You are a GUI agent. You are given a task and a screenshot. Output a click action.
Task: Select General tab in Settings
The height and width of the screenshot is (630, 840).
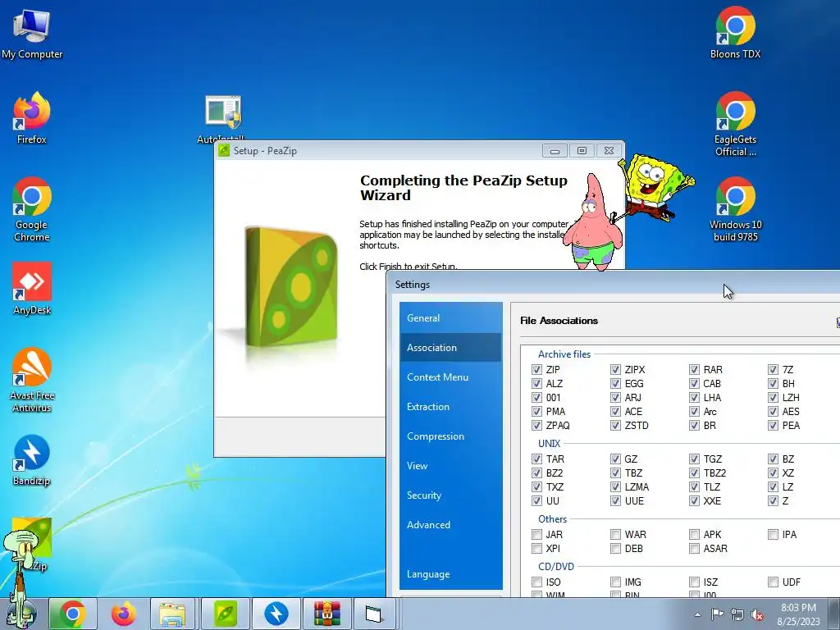[x=450, y=317]
